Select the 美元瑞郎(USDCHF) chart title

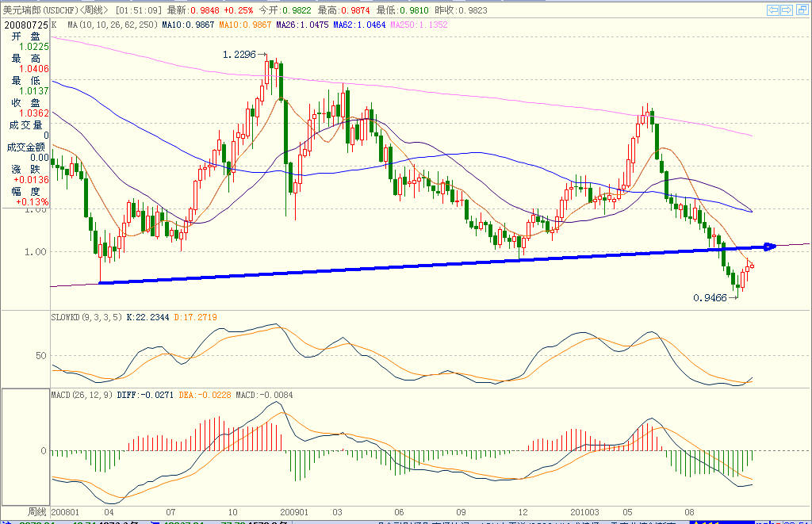pos(40,10)
